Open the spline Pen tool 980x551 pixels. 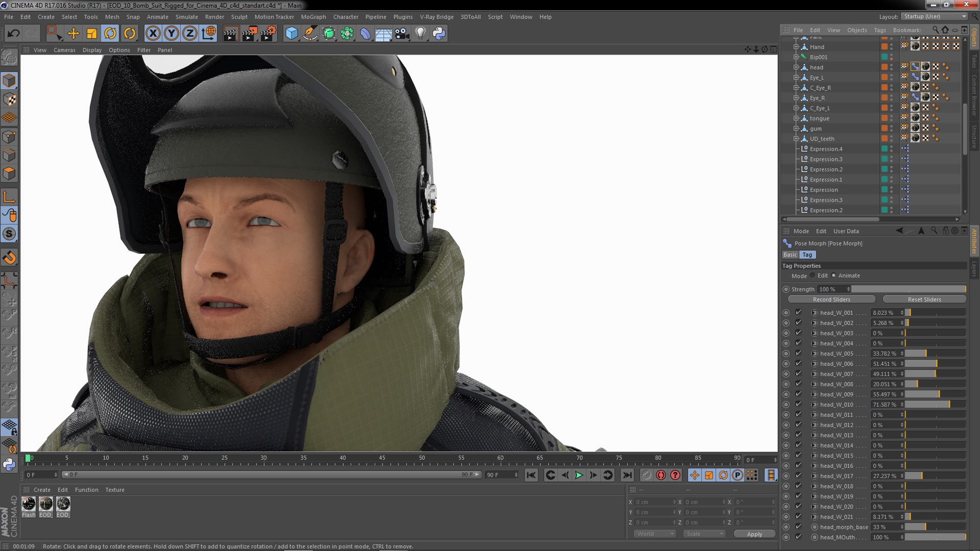[x=310, y=34]
